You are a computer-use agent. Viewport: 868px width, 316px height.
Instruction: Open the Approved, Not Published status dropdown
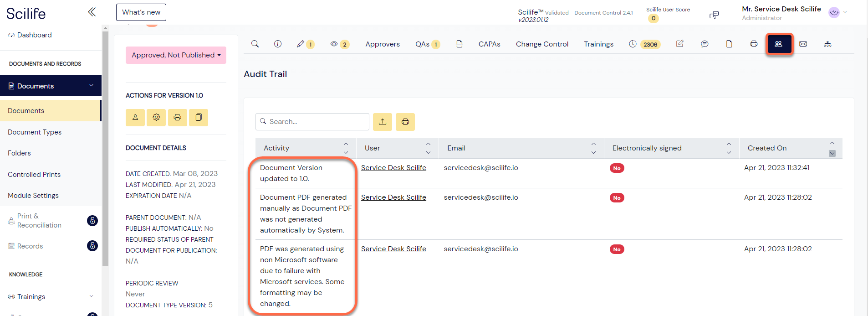(x=176, y=55)
